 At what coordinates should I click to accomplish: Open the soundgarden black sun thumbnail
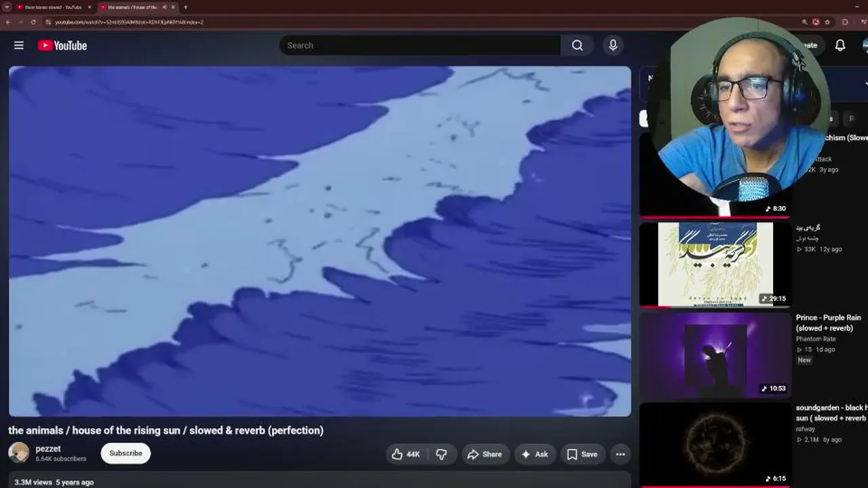[x=715, y=444]
